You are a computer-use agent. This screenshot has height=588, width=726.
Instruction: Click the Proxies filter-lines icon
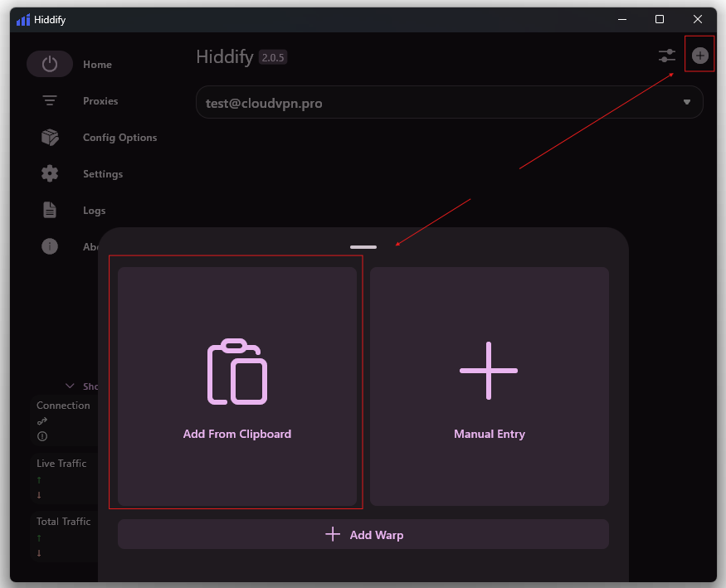pos(50,100)
